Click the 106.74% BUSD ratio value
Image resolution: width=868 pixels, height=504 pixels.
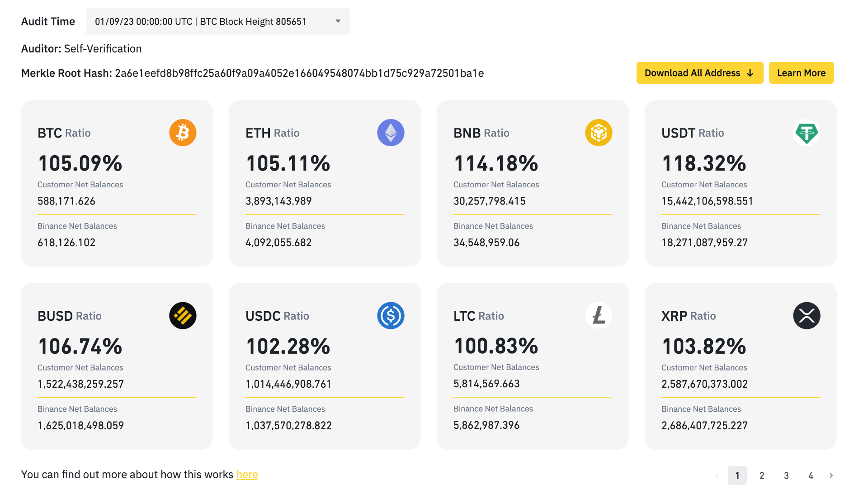[80, 347]
